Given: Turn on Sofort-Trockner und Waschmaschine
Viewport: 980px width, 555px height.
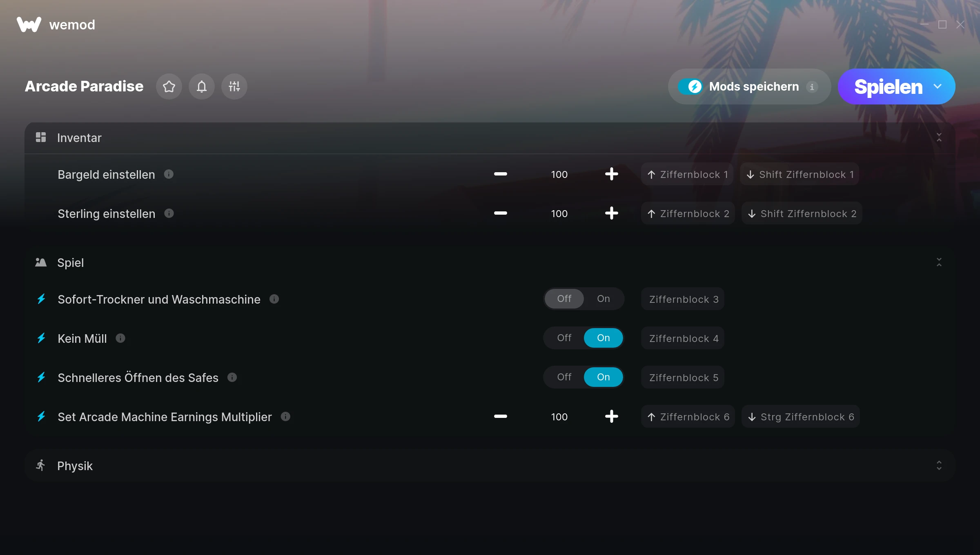Looking at the screenshot, I should coord(603,299).
